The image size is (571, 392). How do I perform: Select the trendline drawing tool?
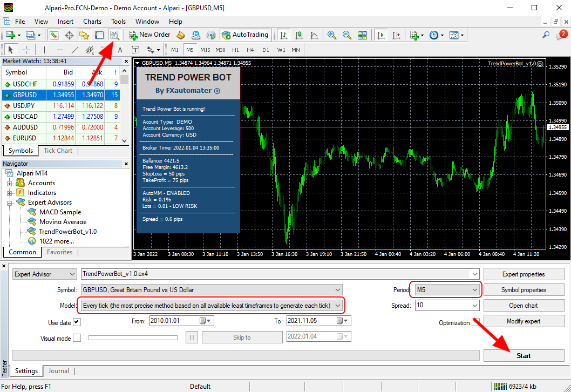(74, 50)
